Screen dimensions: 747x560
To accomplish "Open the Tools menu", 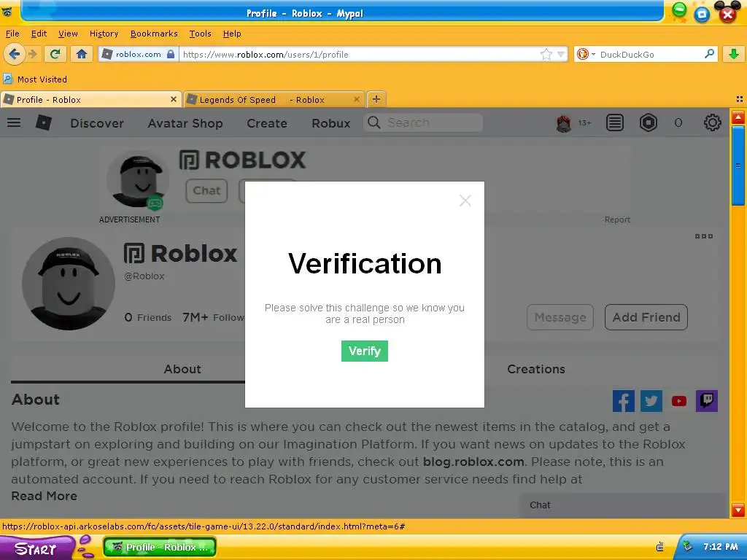I will click(200, 34).
